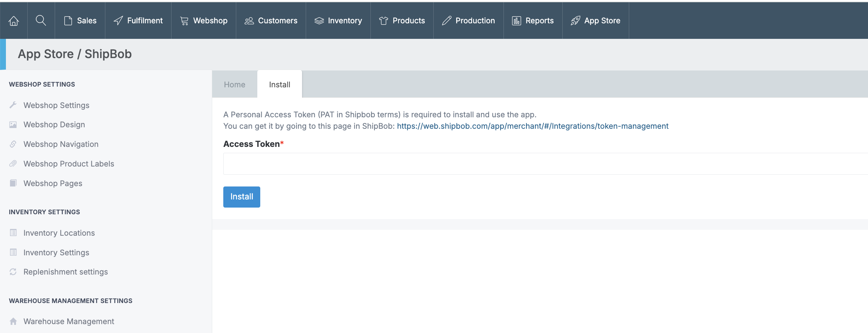Open Webshop Product Labels

tap(69, 164)
